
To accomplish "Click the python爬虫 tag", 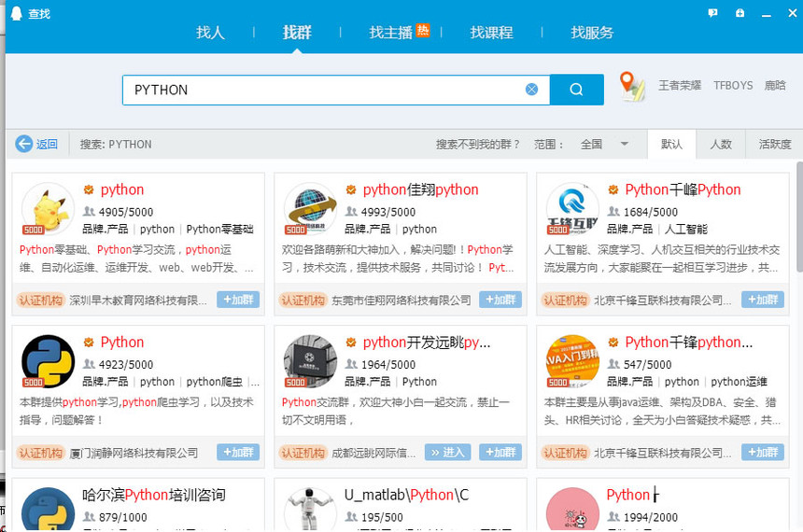I will point(214,382).
